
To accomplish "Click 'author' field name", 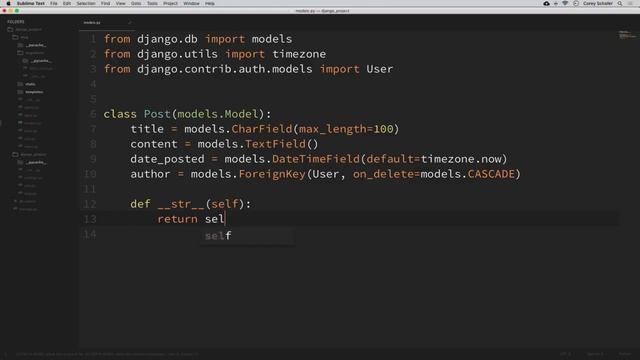I will 150,174.
